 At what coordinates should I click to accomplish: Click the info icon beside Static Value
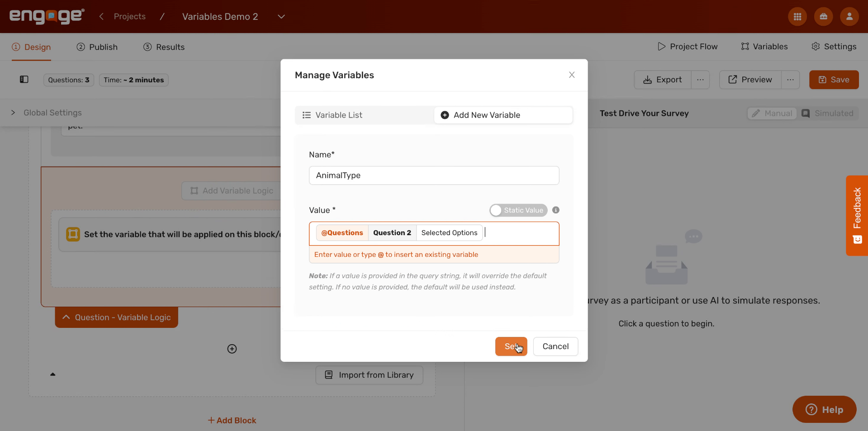[556, 210]
